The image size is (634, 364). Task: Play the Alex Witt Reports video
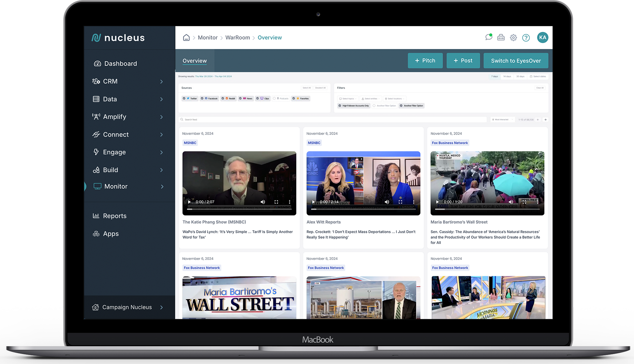click(x=313, y=202)
